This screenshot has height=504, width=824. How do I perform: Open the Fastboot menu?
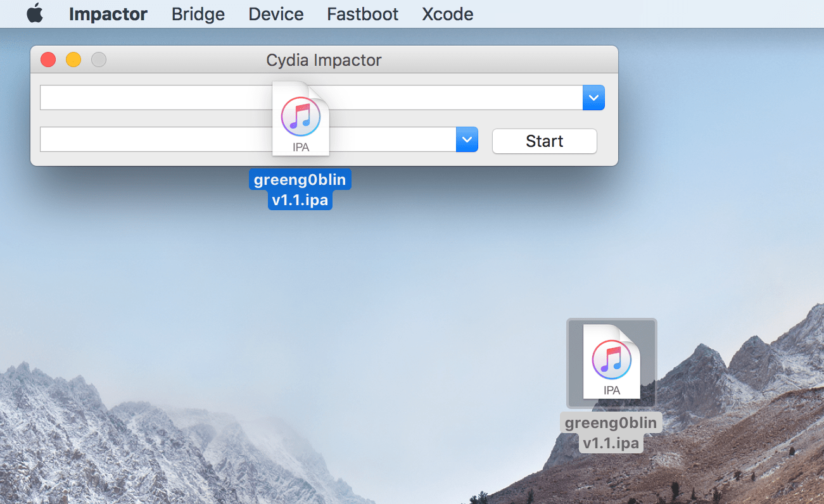coord(363,14)
